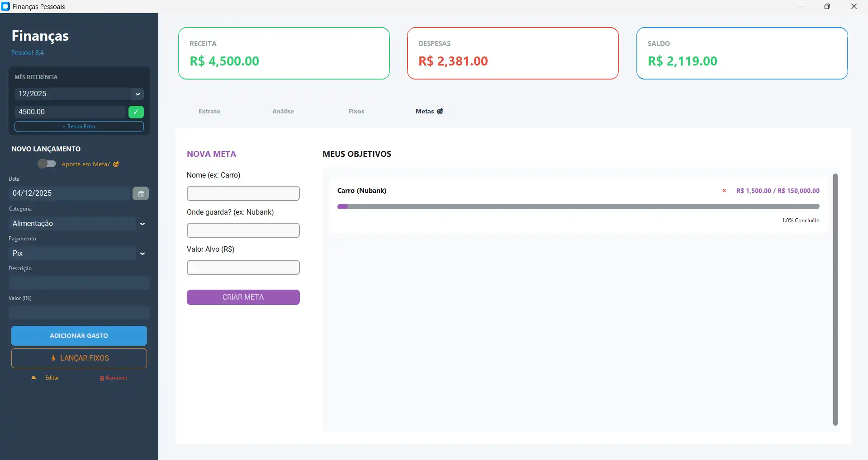Open the Mês Referência 12/2025 dropdown

click(x=138, y=94)
